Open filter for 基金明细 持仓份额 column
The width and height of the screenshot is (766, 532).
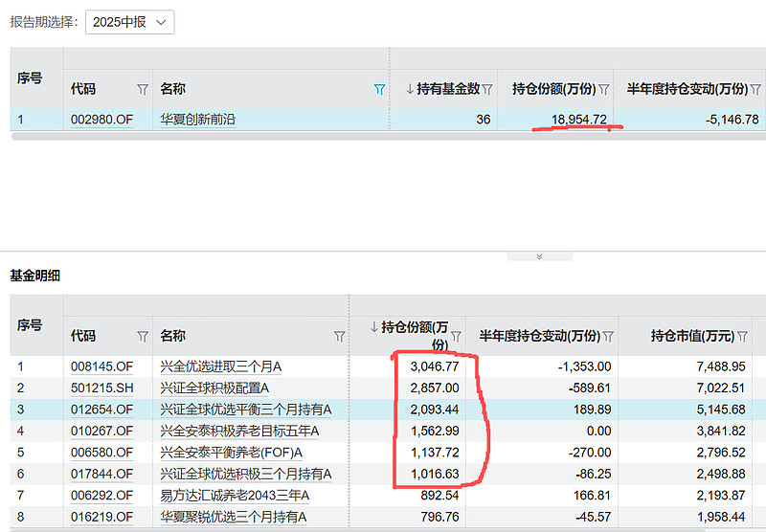456,336
